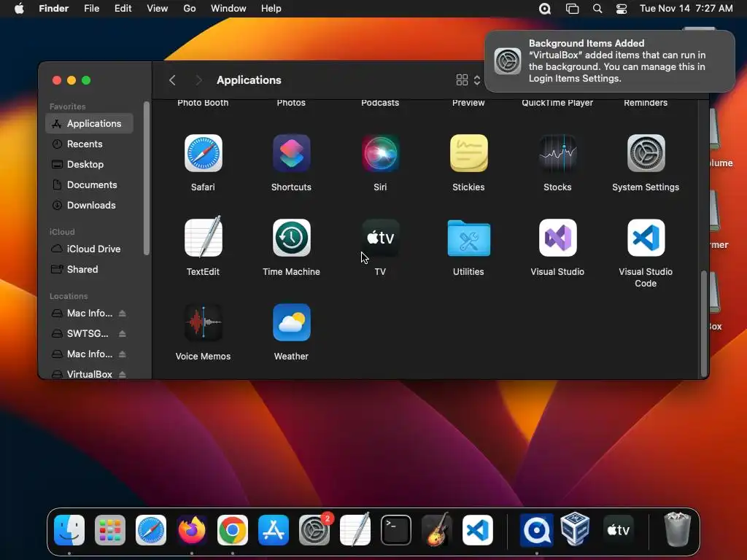Select the TV app in Finder window

380,238
